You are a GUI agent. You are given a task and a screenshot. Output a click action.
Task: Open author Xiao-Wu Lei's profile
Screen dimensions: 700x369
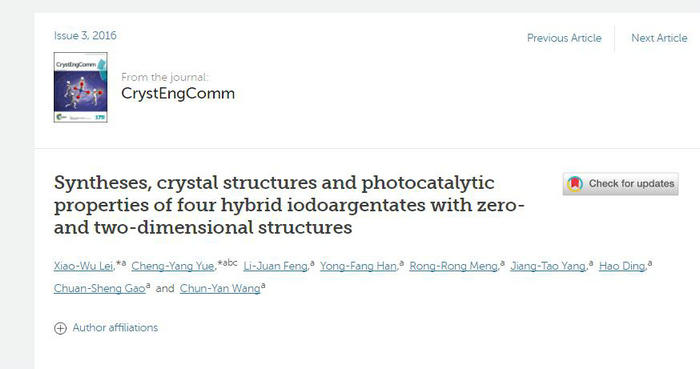(83, 266)
